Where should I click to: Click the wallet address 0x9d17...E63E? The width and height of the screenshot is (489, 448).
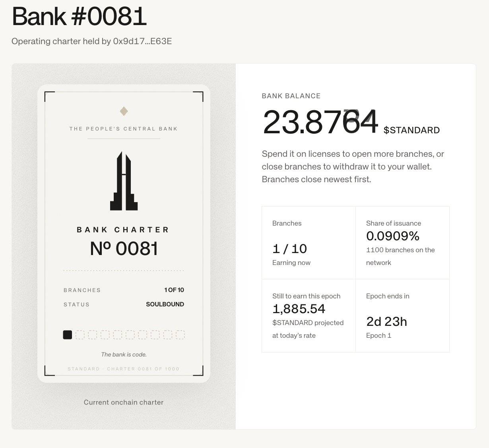pyautogui.click(x=142, y=41)
